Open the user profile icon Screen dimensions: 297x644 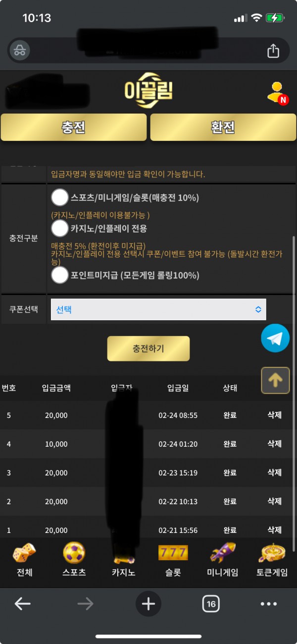276,92
